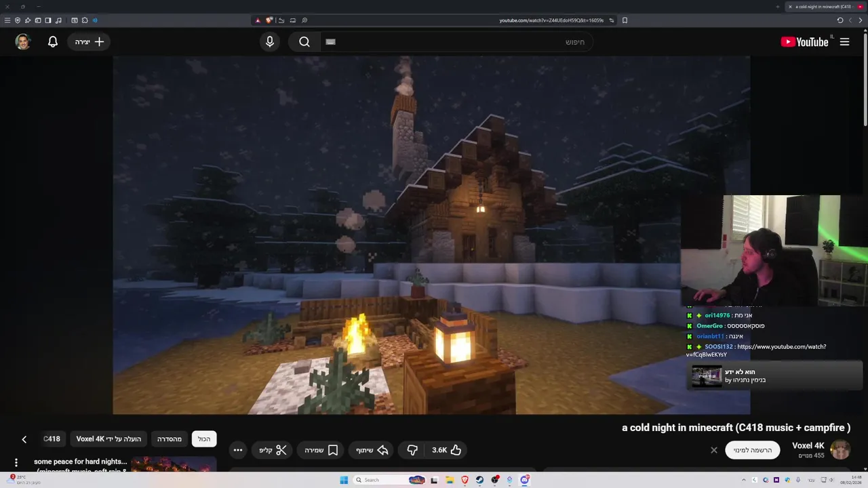Click the Create (יצירה) button
868x488 pixels.
coord(90,42)
